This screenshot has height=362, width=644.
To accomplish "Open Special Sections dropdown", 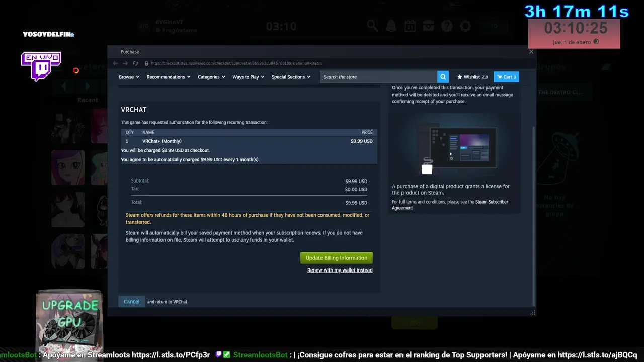I will pos(291,77).
